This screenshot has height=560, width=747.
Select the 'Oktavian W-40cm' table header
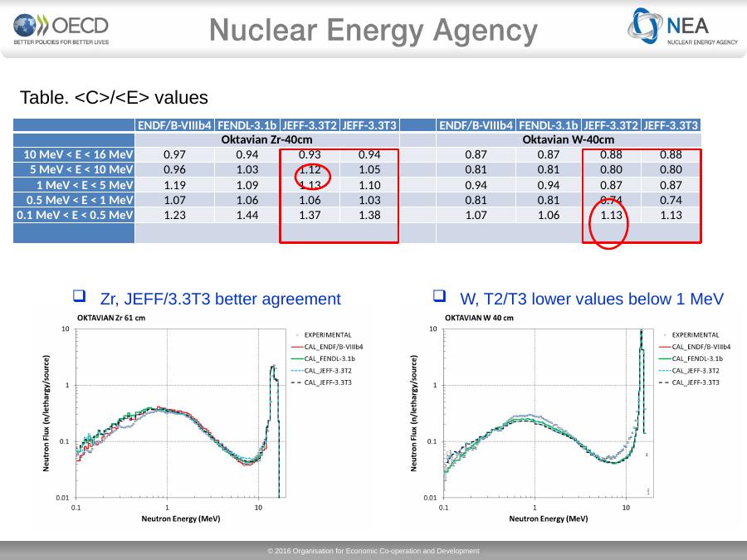568,139
